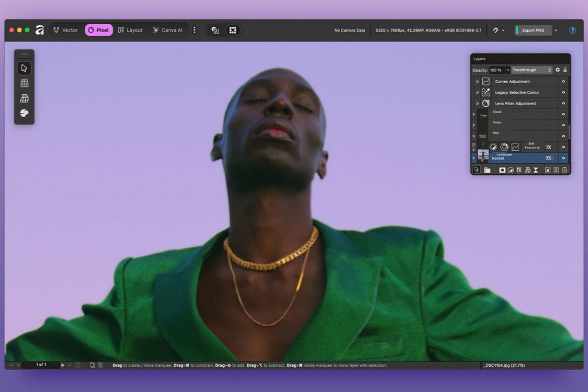The height and width of the screenshot is (392, 588).
Task: Add a mask layer from Layers footer
Action: pyautogui.click(x=502, y=170)
